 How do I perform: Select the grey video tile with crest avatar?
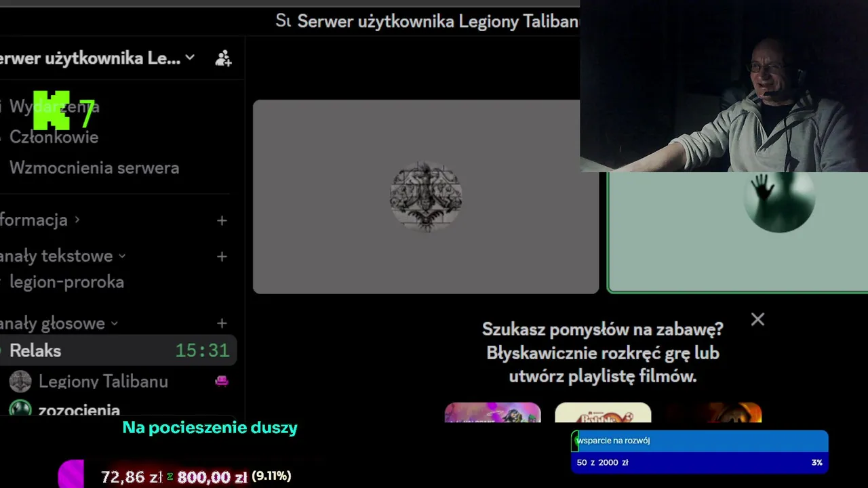(426, 197)
